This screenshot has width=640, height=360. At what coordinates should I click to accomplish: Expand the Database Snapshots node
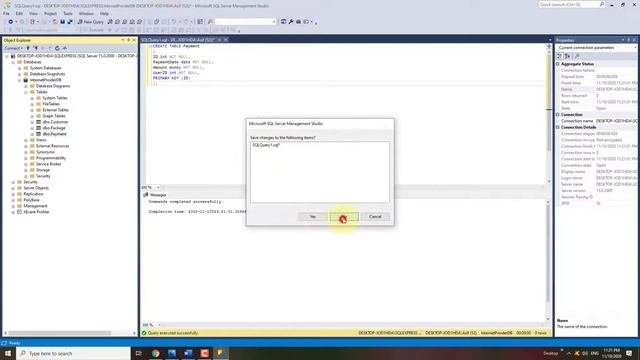(x=20, y=74)
